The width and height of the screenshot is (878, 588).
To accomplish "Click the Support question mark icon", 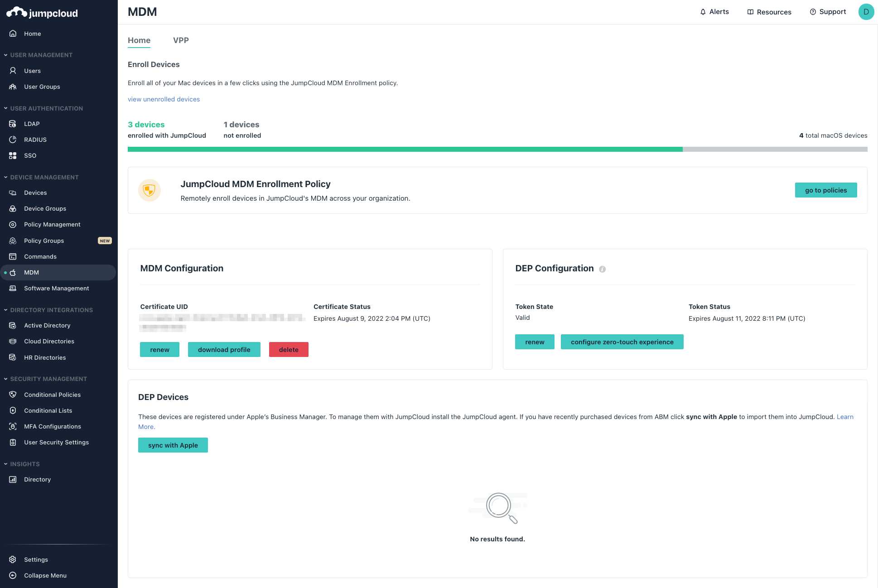I will 813,12.
